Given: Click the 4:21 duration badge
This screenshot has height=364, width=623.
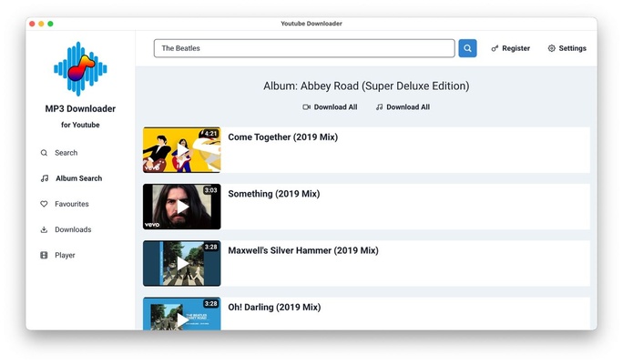Looking at the screenshot, I should (211, 134).
